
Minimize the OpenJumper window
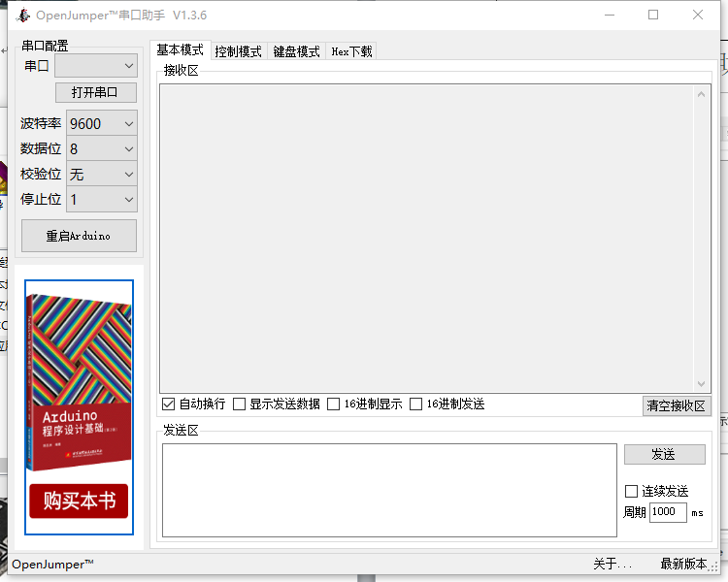point(610,15)
